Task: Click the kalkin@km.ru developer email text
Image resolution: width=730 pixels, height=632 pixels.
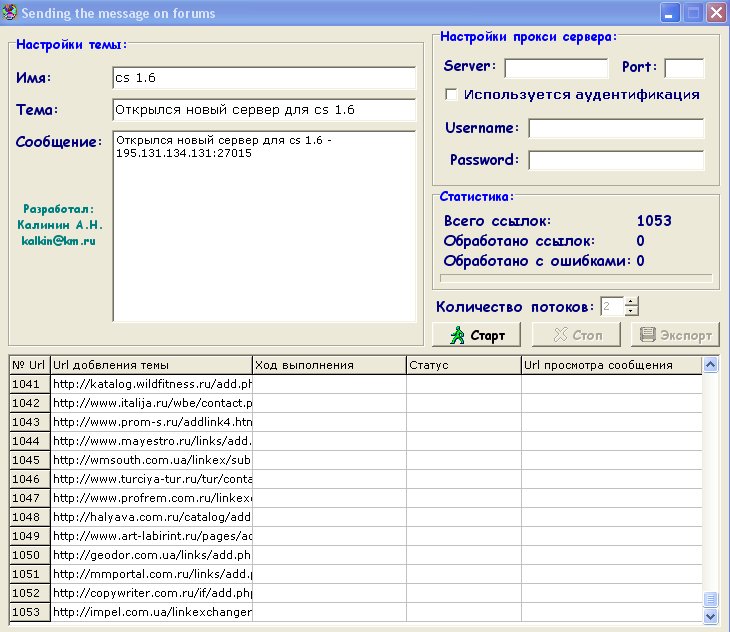Action: [x=59, y=241]
